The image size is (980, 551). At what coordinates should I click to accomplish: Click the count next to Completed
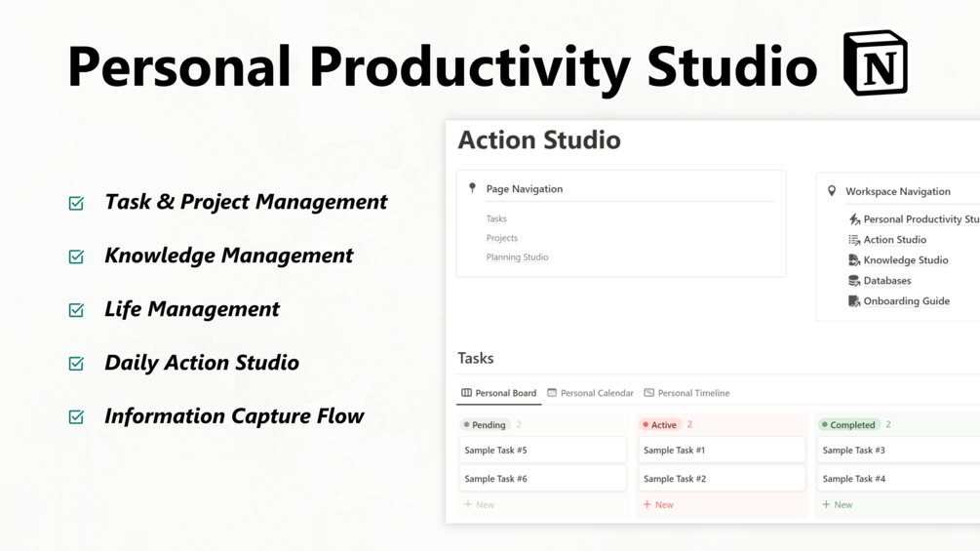coord(888,424)
